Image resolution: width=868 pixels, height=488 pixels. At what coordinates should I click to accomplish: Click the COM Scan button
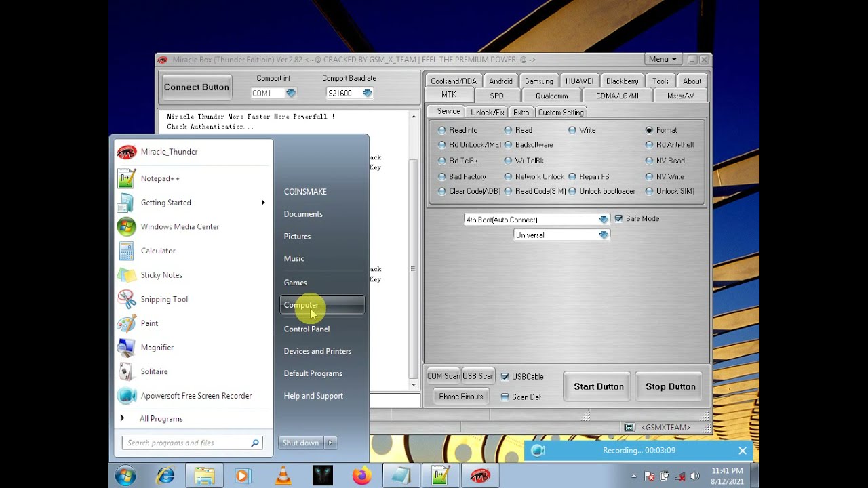(443, 377)
